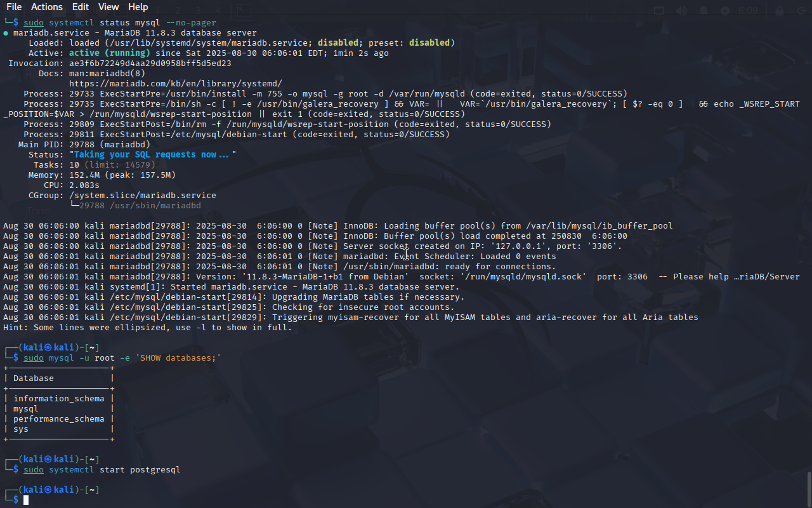Switch to workspace 2 in the panel
This screenshot has height=508, width=812.
[178, 10]
